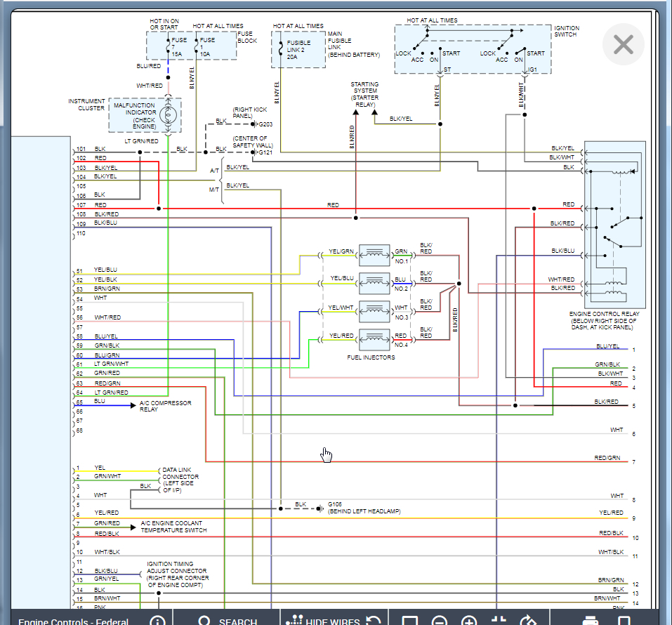
Task: Select the long horizontal RED wire label
Action: tap(333, 205)
